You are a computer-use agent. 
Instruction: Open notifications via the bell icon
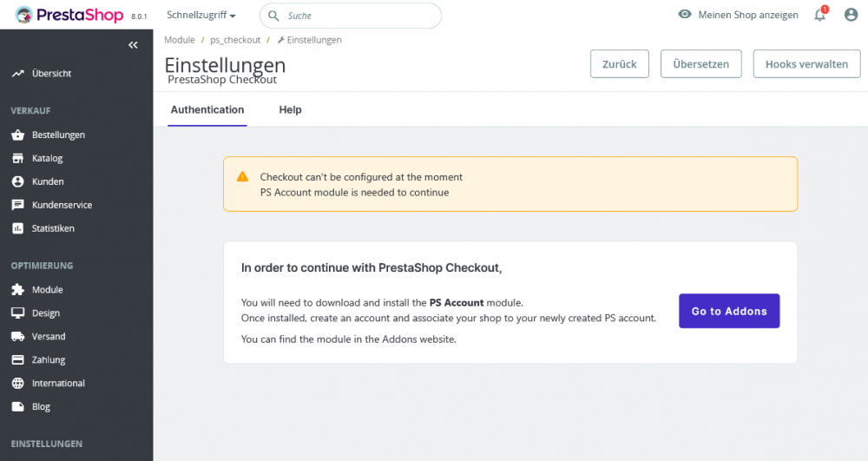point(819,15)
